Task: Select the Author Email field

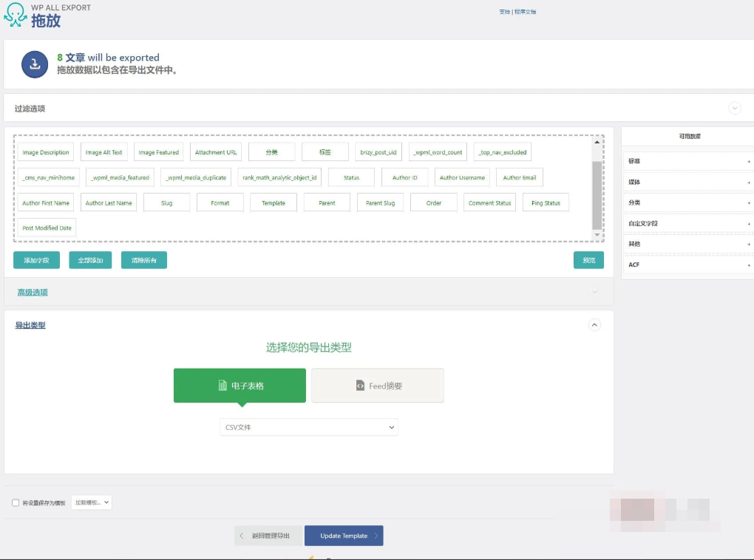Action: coord(520,177)
